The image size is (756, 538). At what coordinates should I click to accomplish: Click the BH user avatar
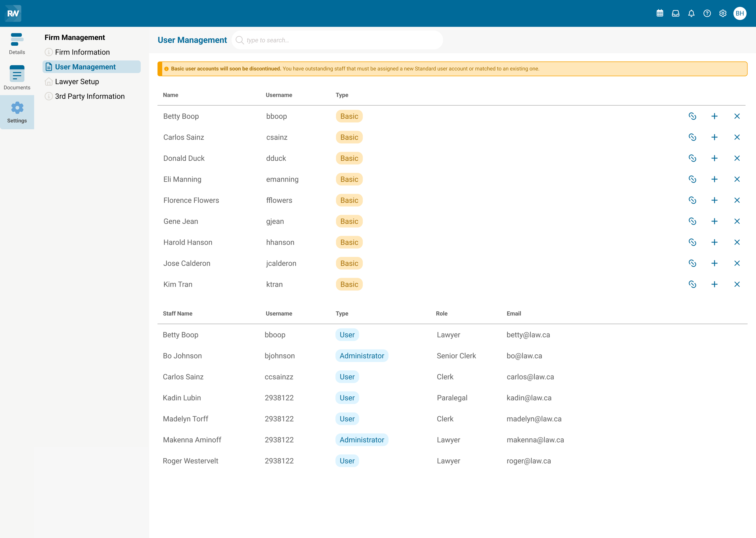point(740,13)
